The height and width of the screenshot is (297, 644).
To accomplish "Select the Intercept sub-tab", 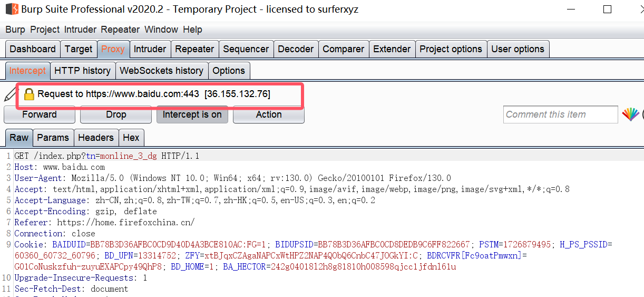I will 27,71.
